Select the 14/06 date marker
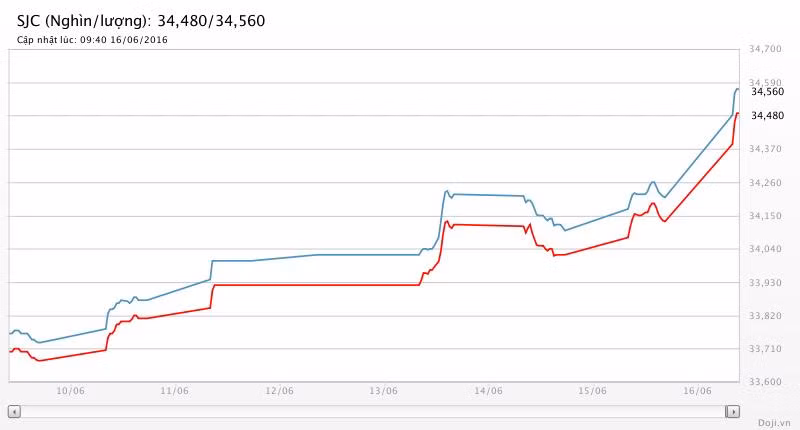800x430 pixels. pyautogui.click(x=488, y=391)
